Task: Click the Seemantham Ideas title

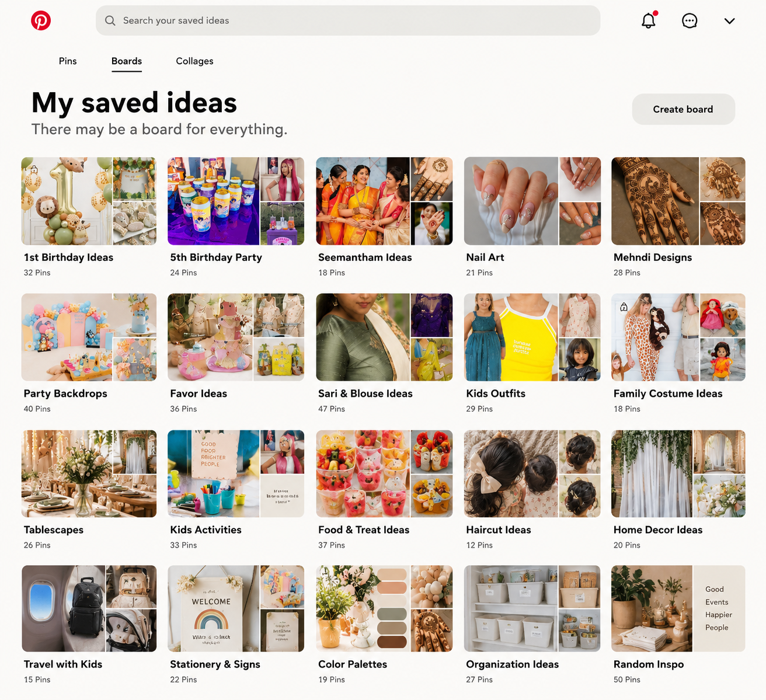Action: (x=365, y=257)
